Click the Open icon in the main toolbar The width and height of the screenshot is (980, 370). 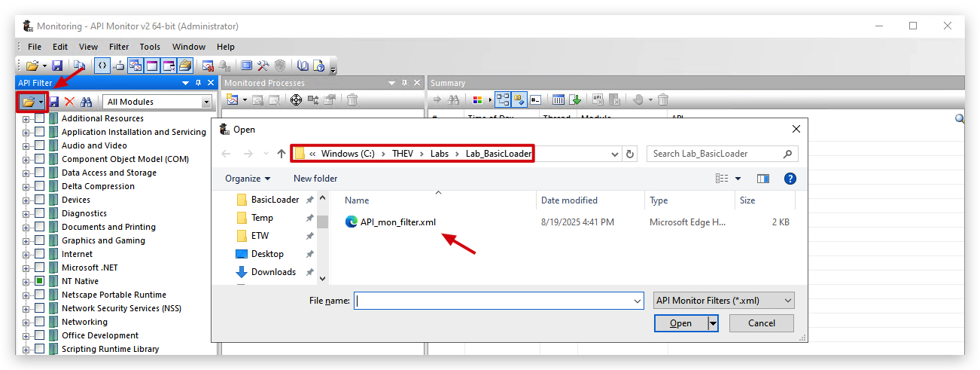click(x=32, y=66)
